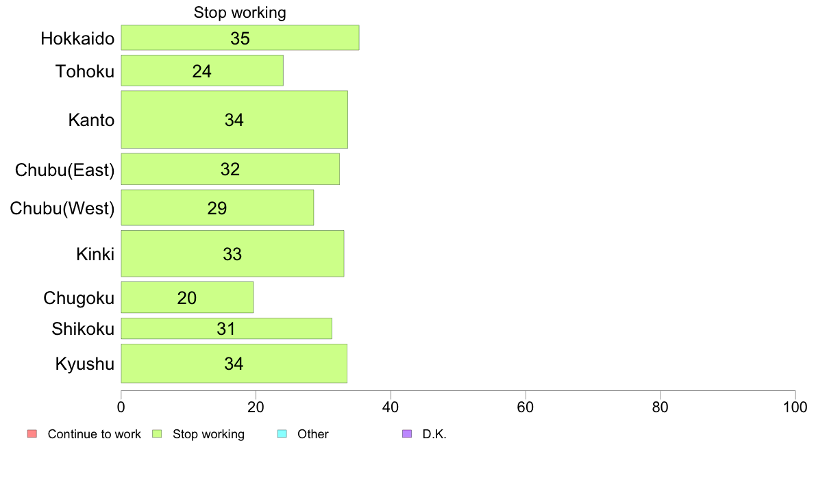This screenshot has width=814, height=504.
Task: Click the Chubu(East) bar with value 32
Action: pos(230,169)
